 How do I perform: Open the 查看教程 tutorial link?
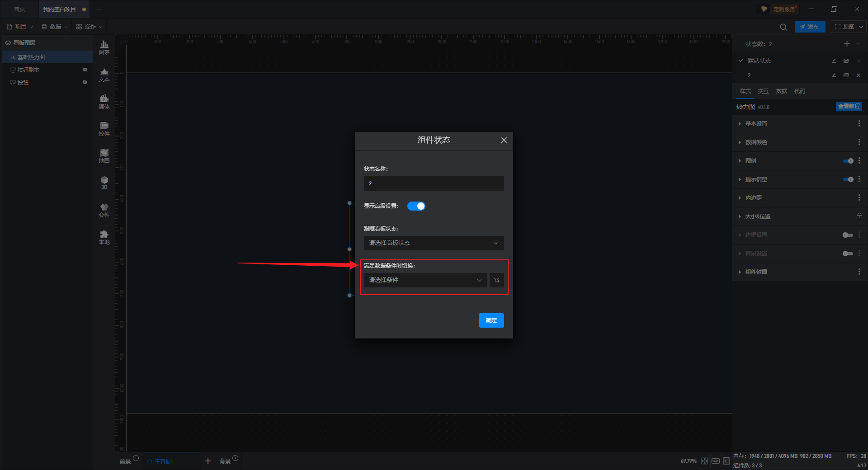849,106
